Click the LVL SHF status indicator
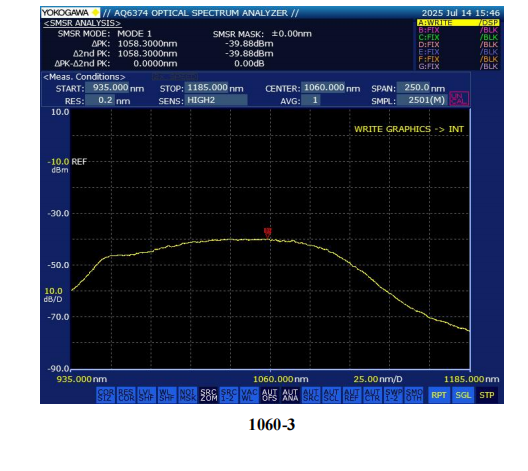Image resolution: width=528 pixels, height=471 pixels. click(146, 395)
